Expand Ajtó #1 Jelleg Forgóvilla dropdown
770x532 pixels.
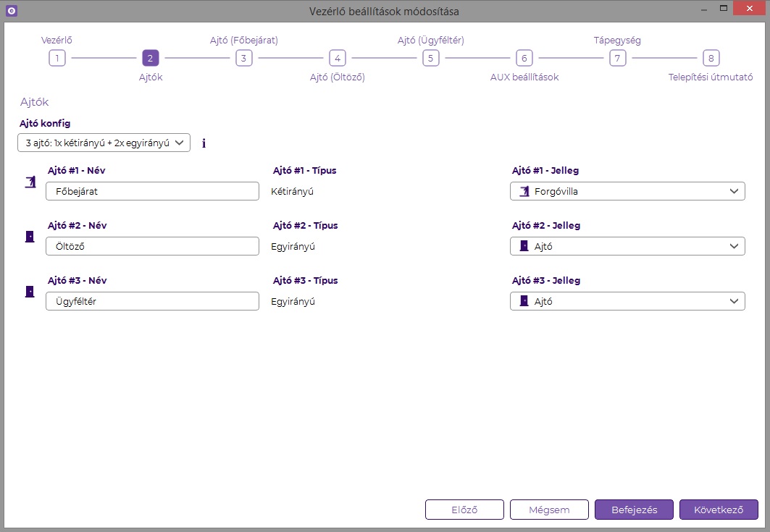[x=627, y=192]
